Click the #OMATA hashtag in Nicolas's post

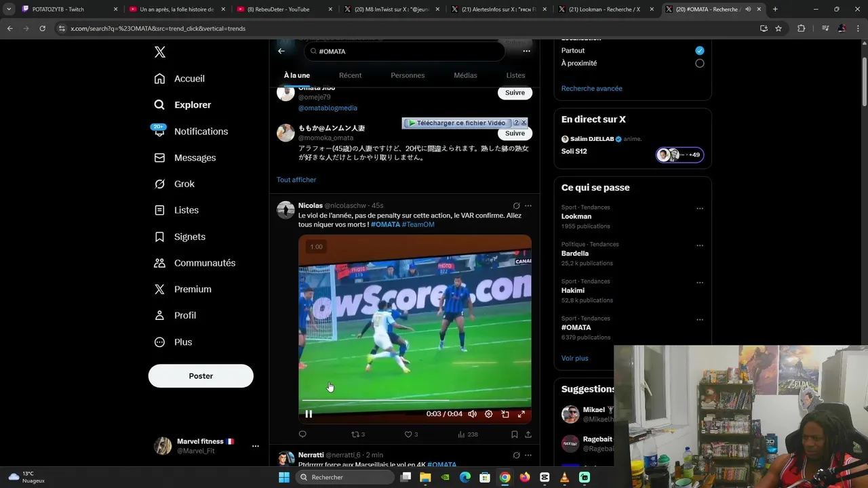coord(385,224)
